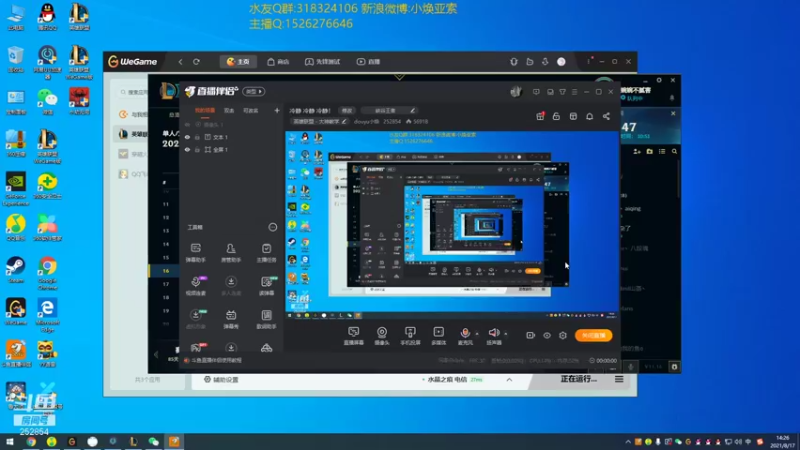This screenshot has height=450, width=800.
Task: Toggle the lock on 文本 1 source
Action: [197, 137]
